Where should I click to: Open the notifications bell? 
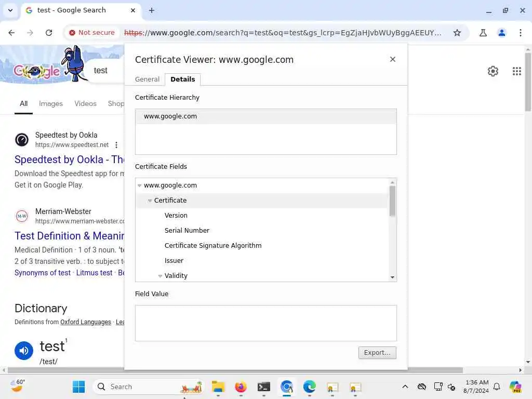(x=497, y=387)
